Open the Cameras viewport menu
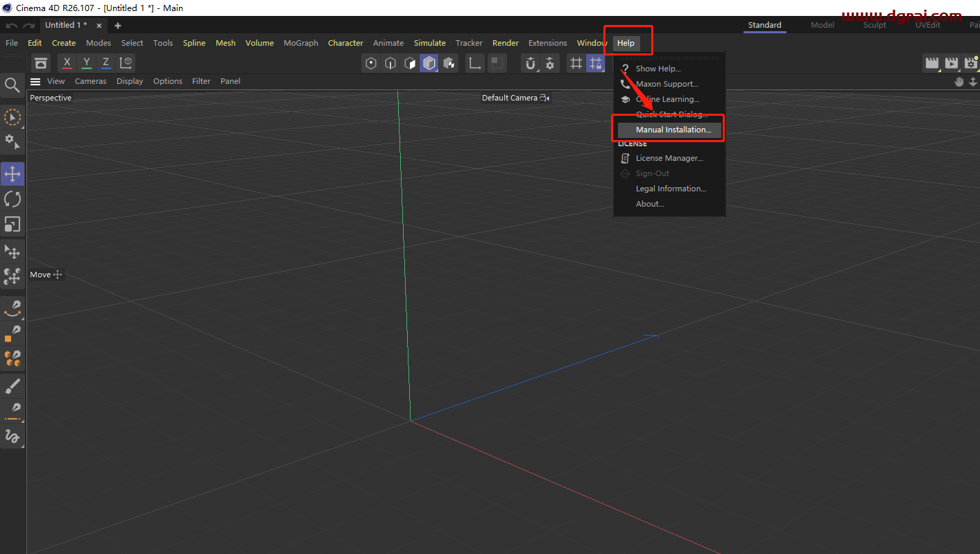980x554 pixels. pos(91,81)
